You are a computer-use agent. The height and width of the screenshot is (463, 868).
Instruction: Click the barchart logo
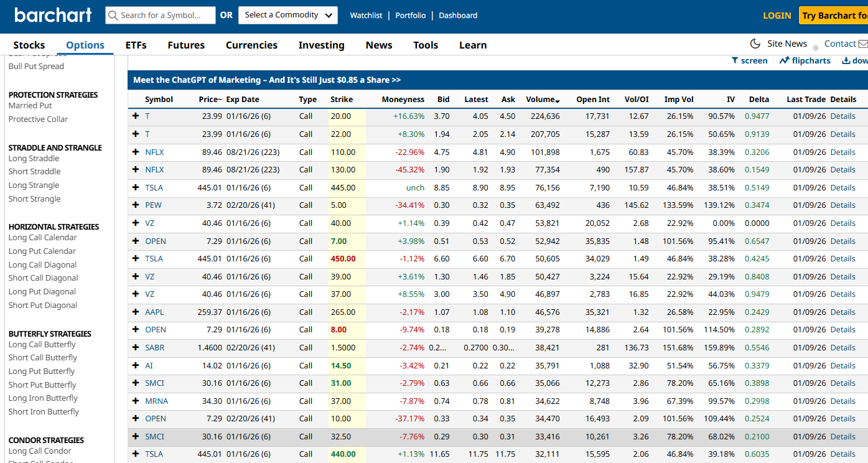pos(53,15)
